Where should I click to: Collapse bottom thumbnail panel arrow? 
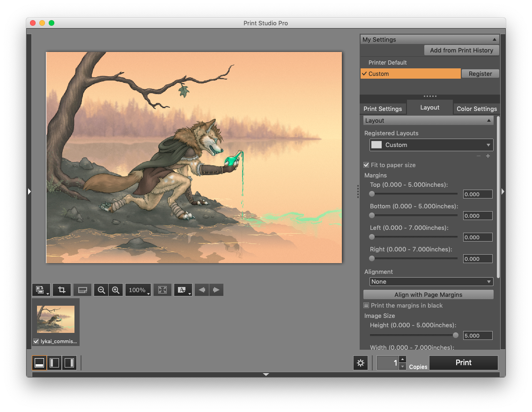[x=266, y=375]
